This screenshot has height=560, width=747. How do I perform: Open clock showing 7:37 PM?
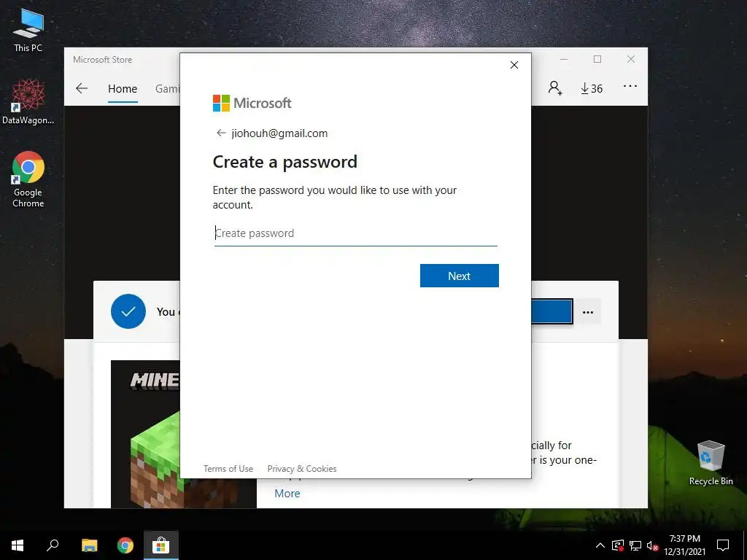tap(684, 545)
